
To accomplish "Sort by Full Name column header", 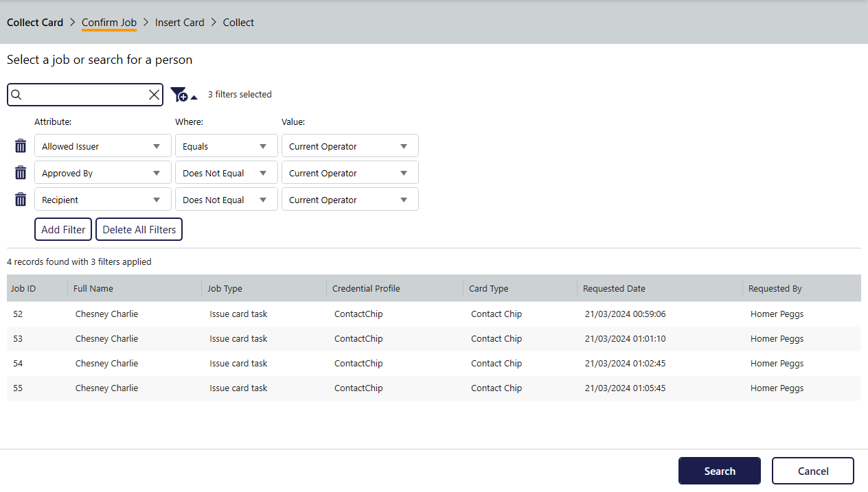I will click(135, 288).
